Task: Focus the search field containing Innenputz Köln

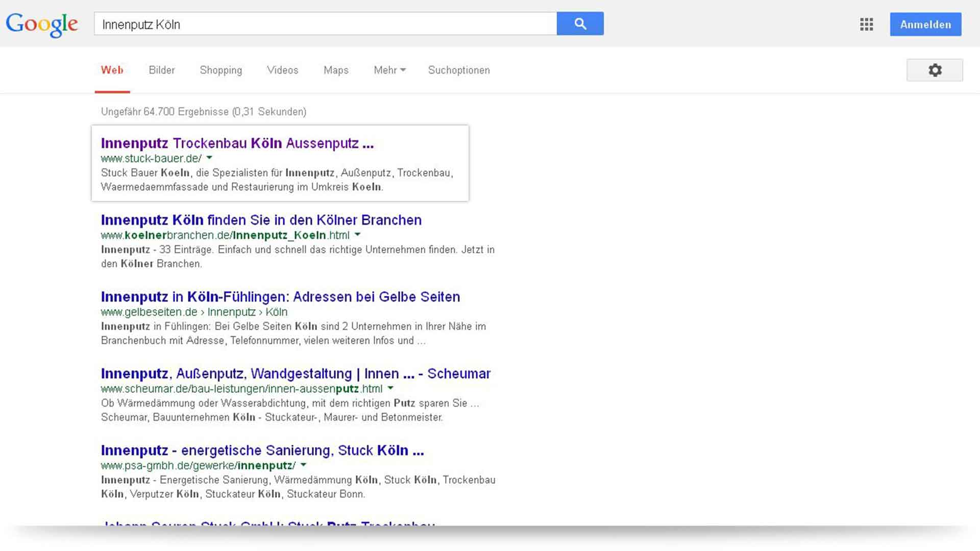Action: tap(325, 24)
